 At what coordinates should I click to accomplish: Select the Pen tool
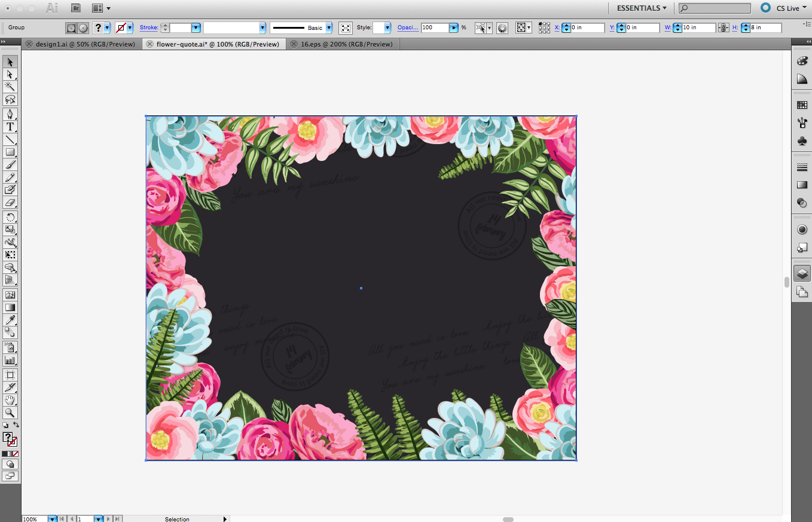[10, 114]
